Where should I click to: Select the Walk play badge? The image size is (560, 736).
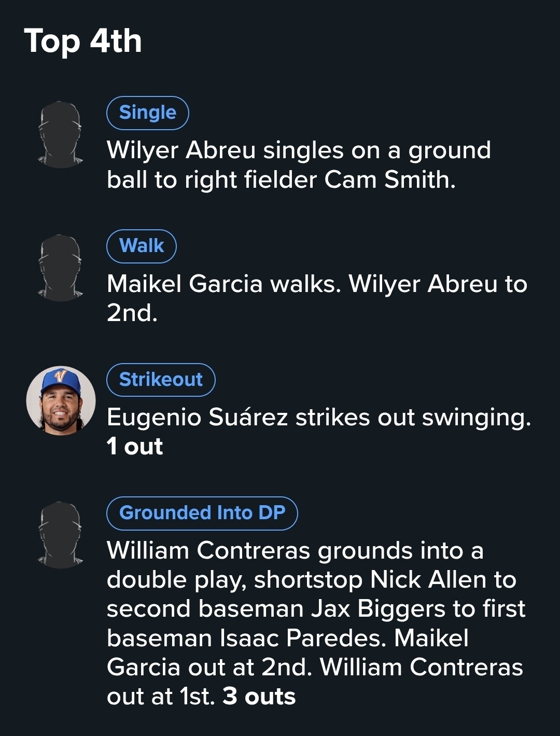[x=141, y=246]
